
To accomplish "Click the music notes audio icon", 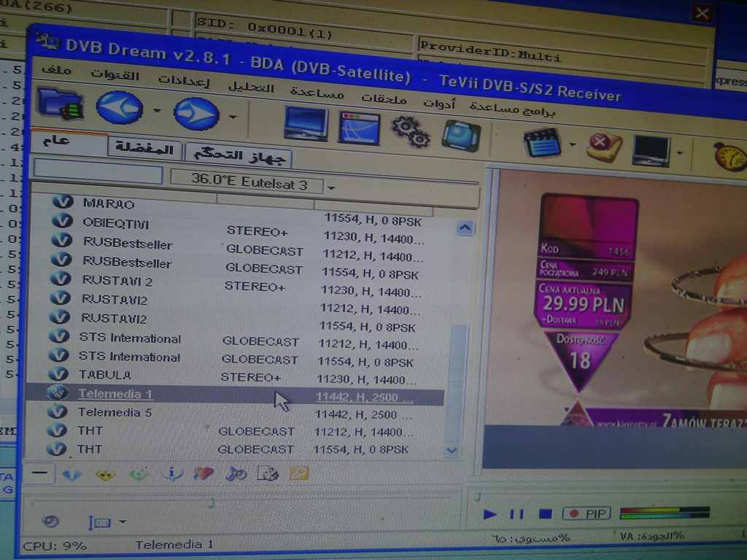I will [x=236, y=474].
